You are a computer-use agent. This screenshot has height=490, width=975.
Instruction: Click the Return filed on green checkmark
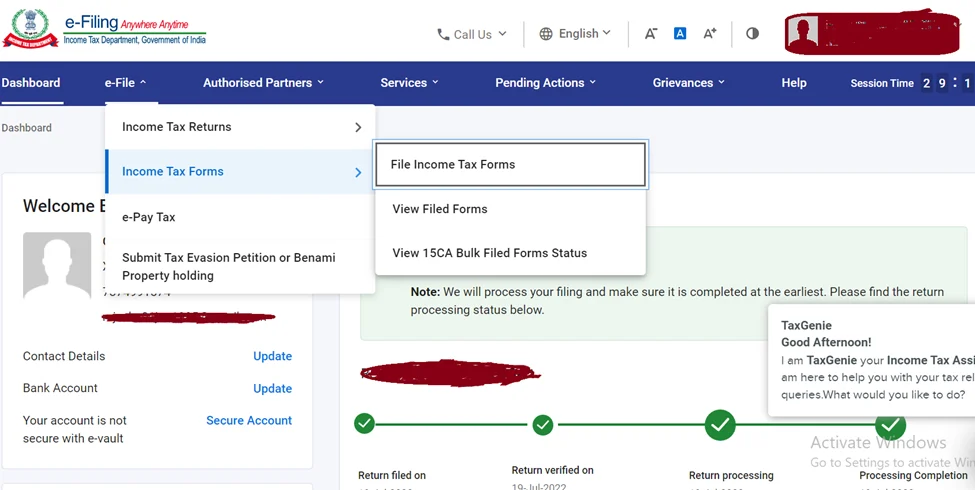(x=364, y=424)
